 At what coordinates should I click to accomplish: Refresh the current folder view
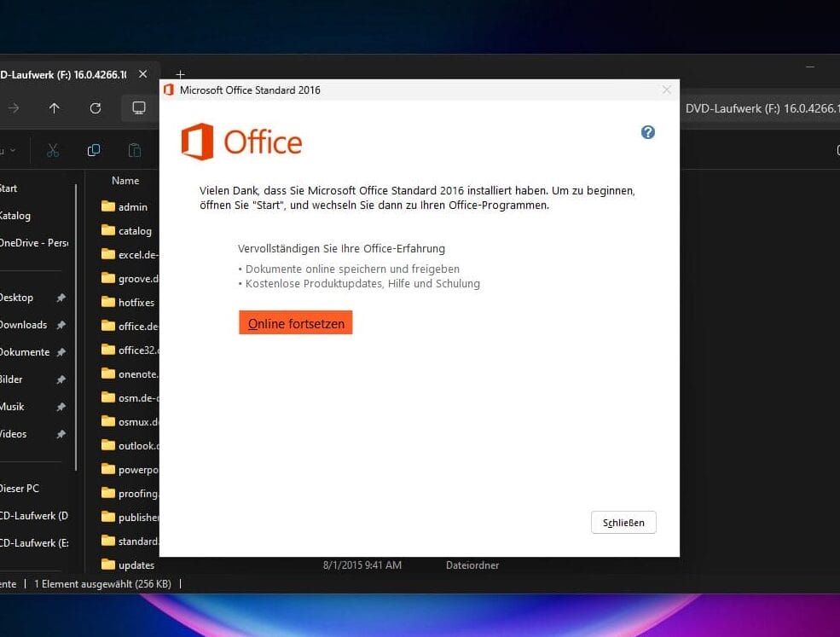(x=96, y=108)
